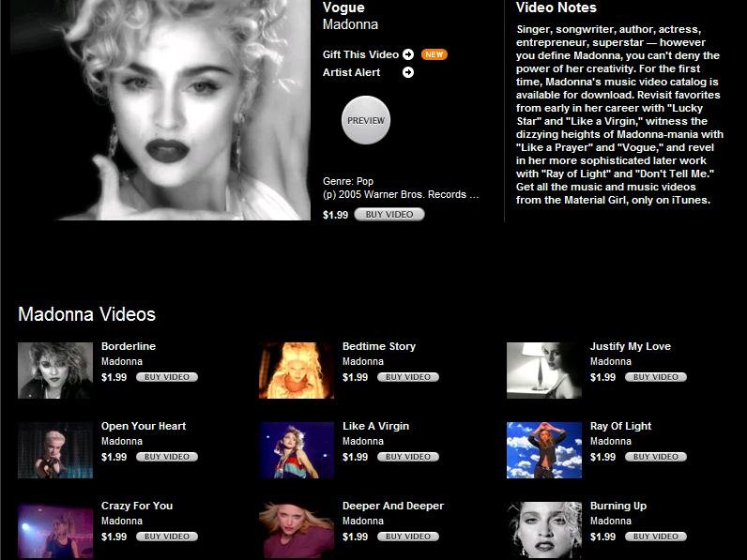Screen dimensions: 747x560
Task: Click the Open Your Heart title link
Action: [x=144, y=426]
